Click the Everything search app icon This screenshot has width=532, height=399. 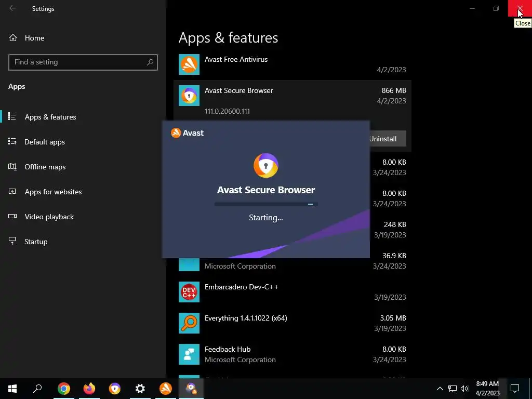click(x=189, y=323)
